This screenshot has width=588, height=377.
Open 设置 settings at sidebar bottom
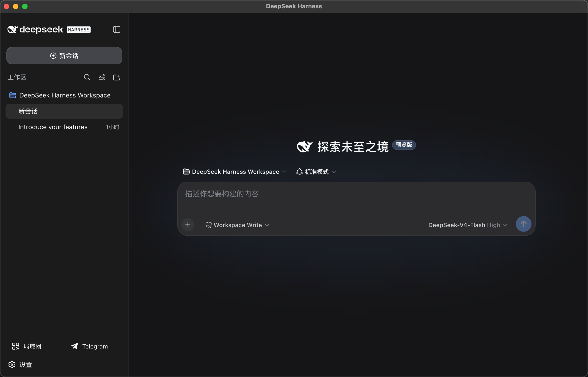(20, 365)
